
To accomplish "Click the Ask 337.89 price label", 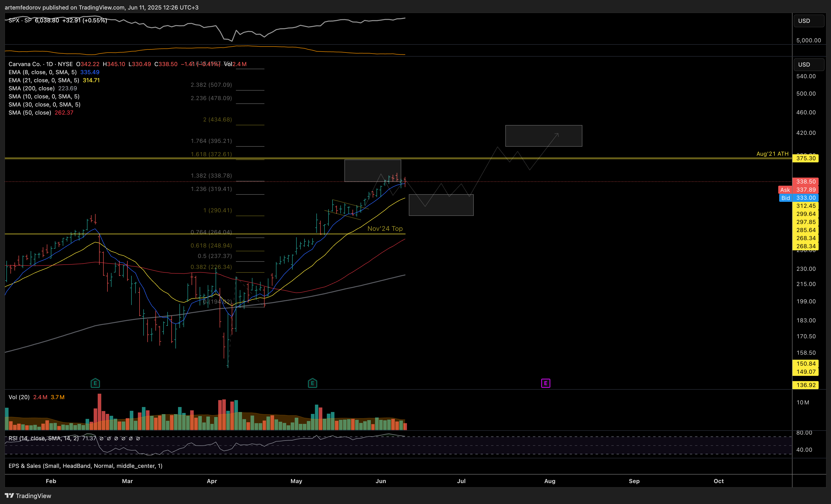I will tap(798, 189).
